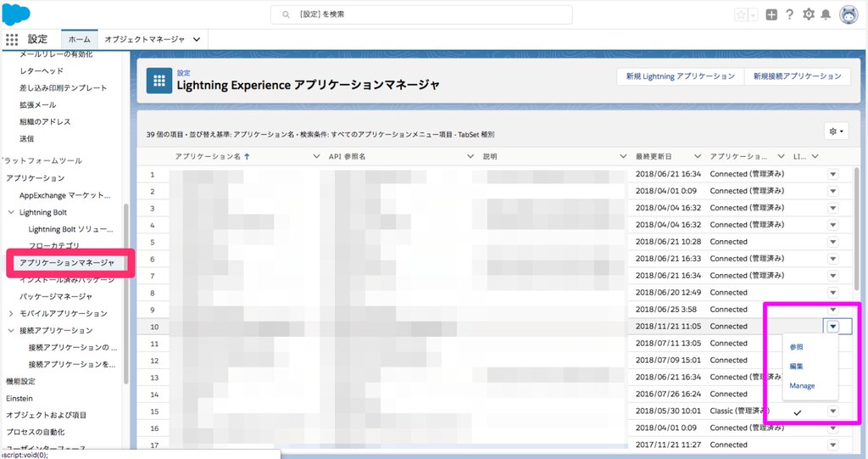The width and height of the screenshot is (868, 459).
Task: Open 接続アプリケーションを... sidebar item
Action: tap(72, 364)
